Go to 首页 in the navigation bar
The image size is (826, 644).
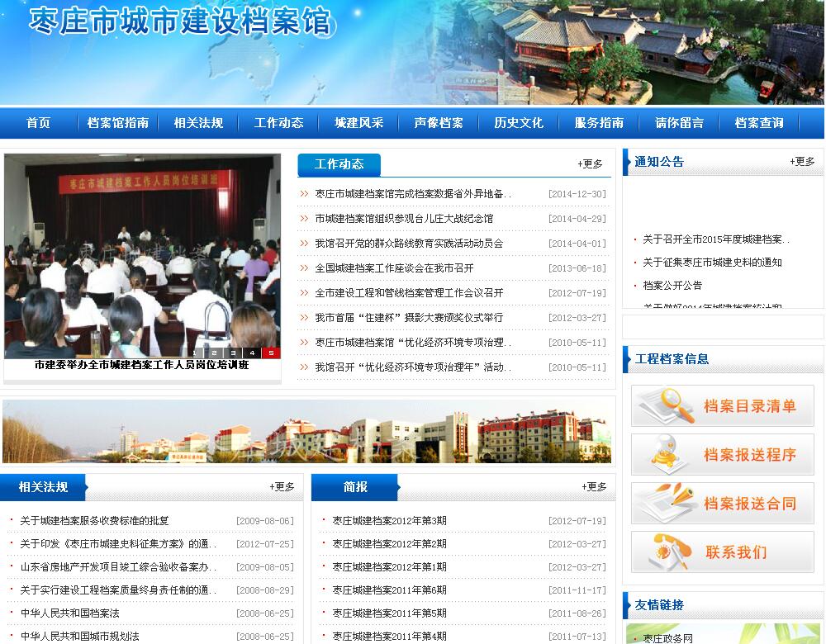click(38, 123)
